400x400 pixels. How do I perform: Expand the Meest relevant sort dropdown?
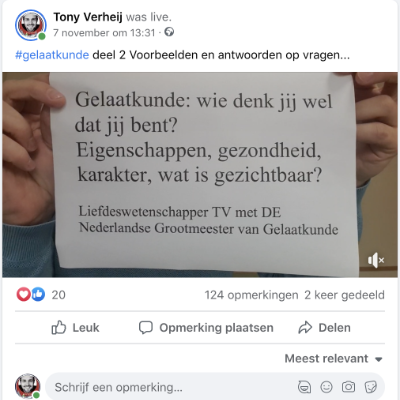(x=333, y=359)
